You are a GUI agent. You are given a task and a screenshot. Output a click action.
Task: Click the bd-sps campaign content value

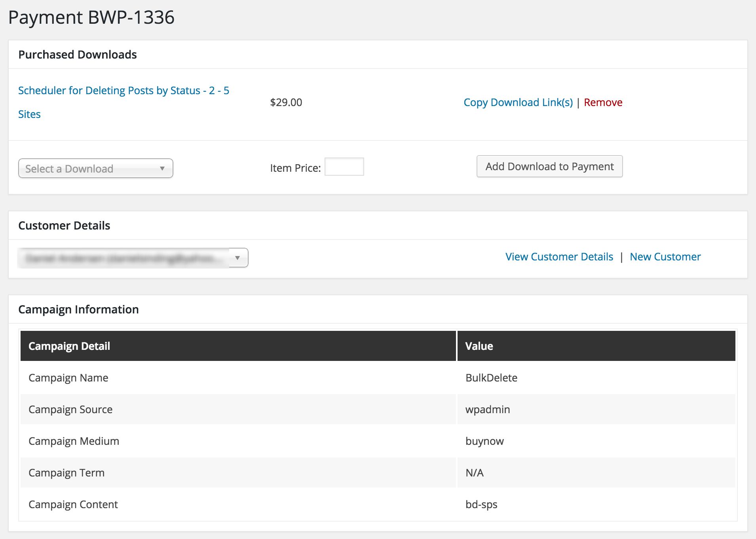[x=481, y=505]
